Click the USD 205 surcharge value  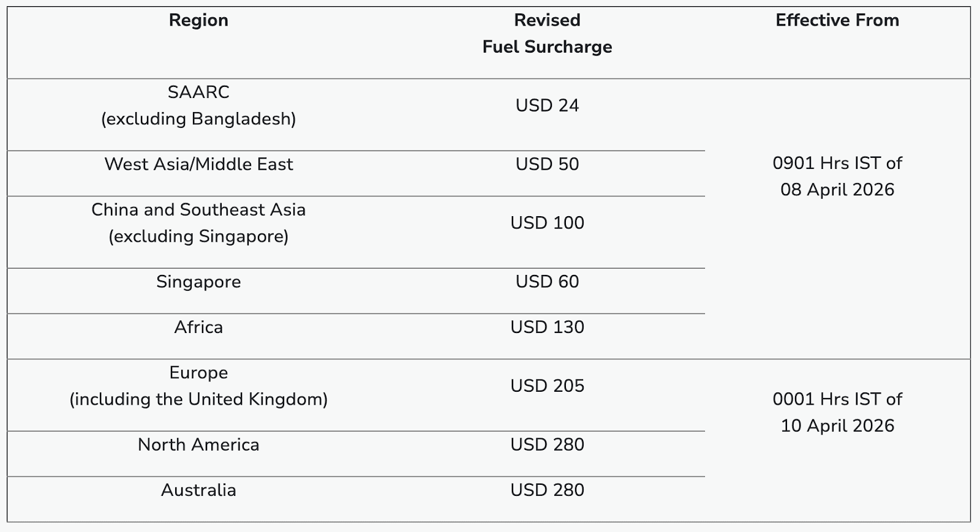[547, 386]
